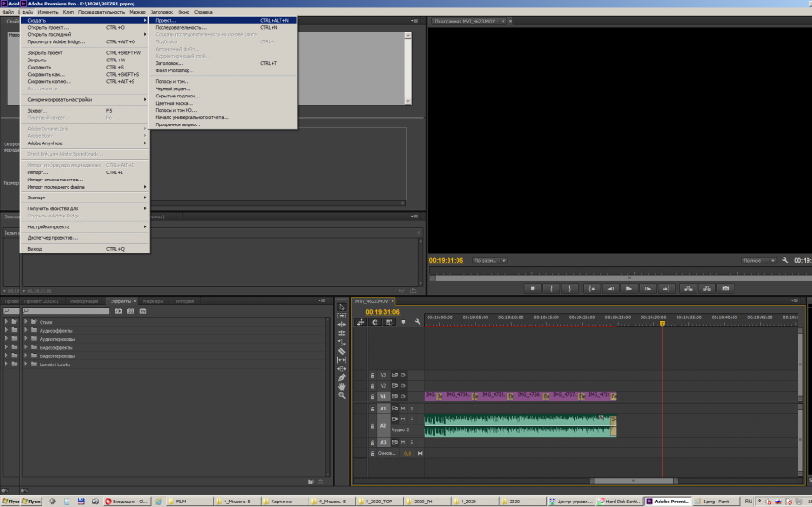Click the playhead marker on timeline ruler
812x507 pixels.
662,323
